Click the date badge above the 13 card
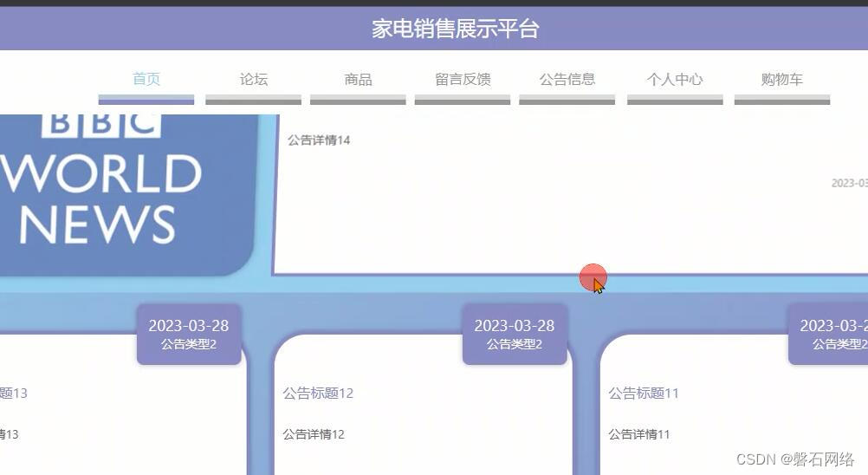The width and height of the screenshot is (868, 475). (189, 334)
